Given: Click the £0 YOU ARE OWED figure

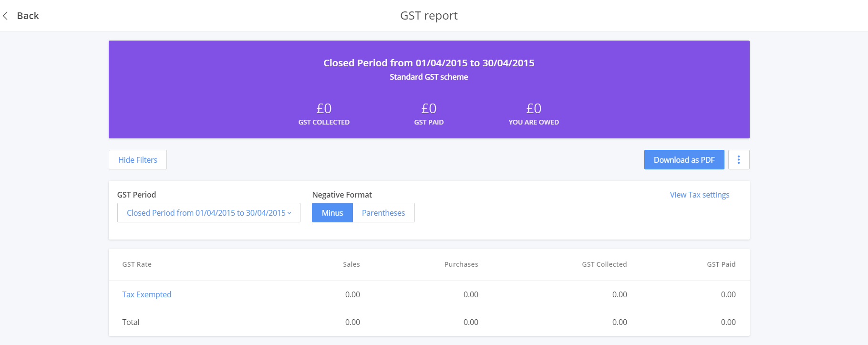Looking at the screenshot, I should click(534, 109).
